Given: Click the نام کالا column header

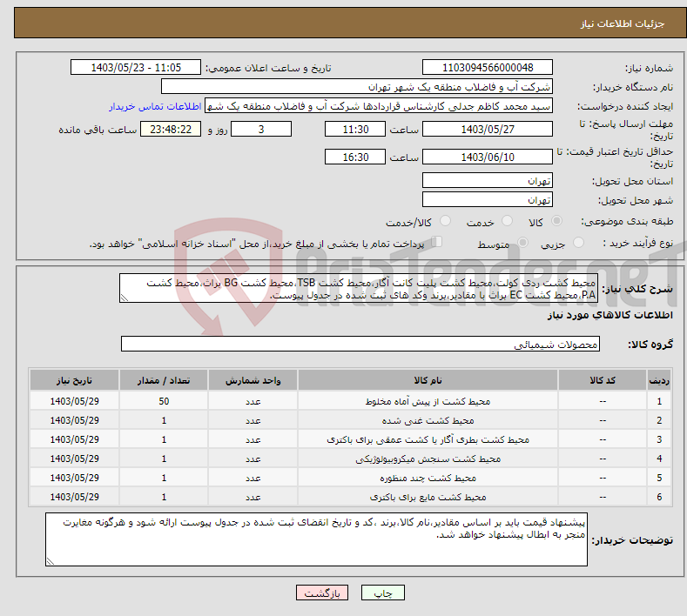Looking at the screenshot, I should point(428,380).
